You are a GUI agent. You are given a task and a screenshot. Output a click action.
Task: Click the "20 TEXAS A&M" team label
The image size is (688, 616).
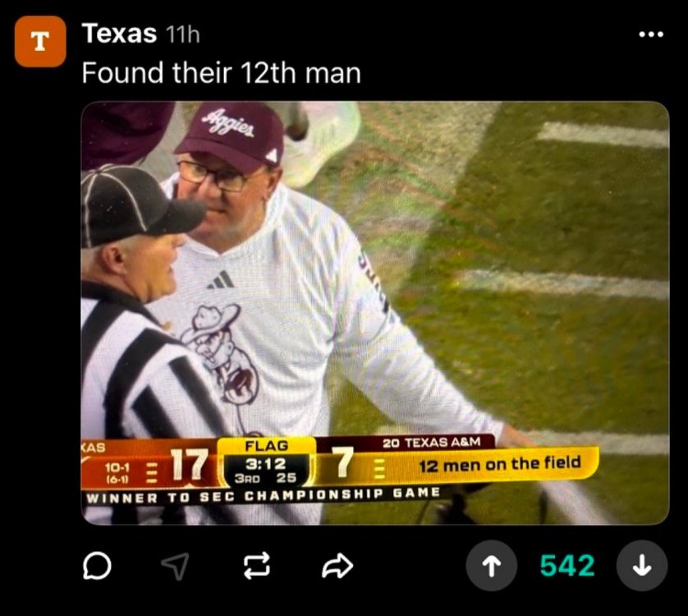427,443
